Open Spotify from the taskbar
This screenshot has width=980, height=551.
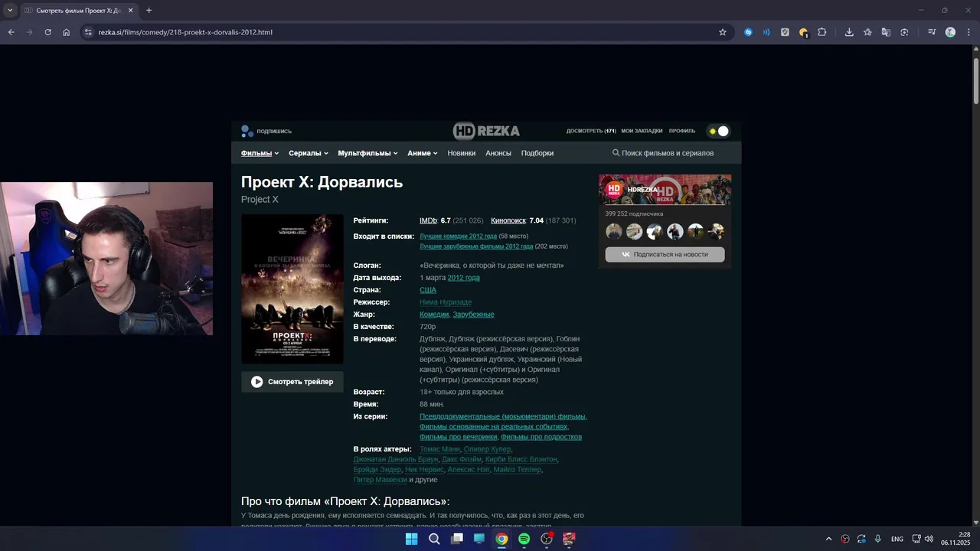tap(524, 539)
